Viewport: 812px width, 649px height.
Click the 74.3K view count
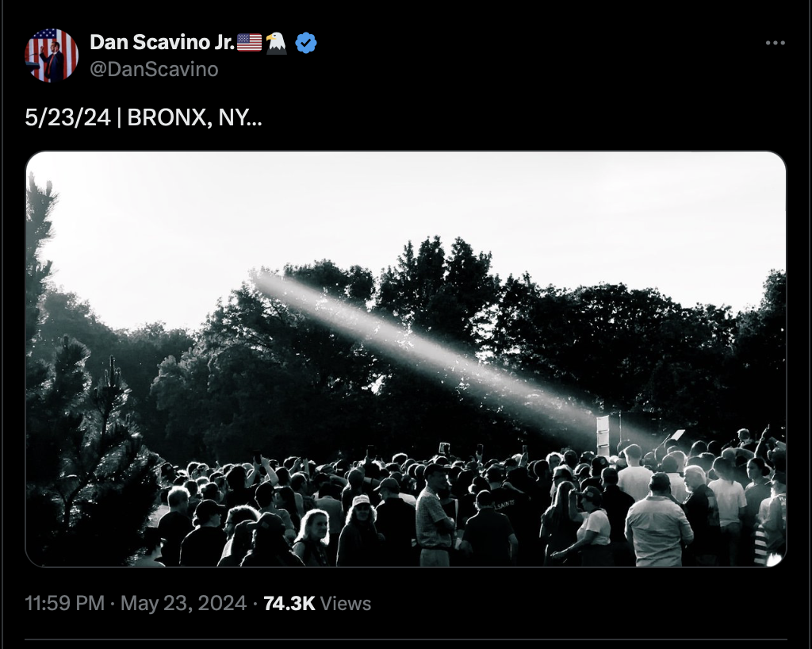pos(289,604)
